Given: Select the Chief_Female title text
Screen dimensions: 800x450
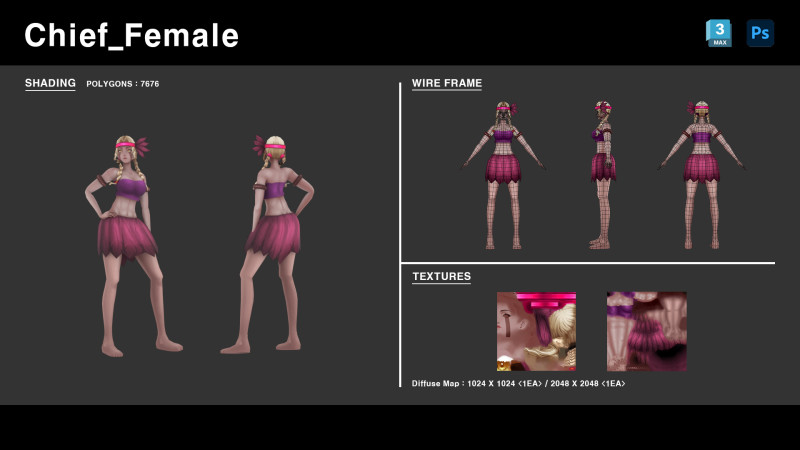Looking at the screenshot, I should point(132,36).
